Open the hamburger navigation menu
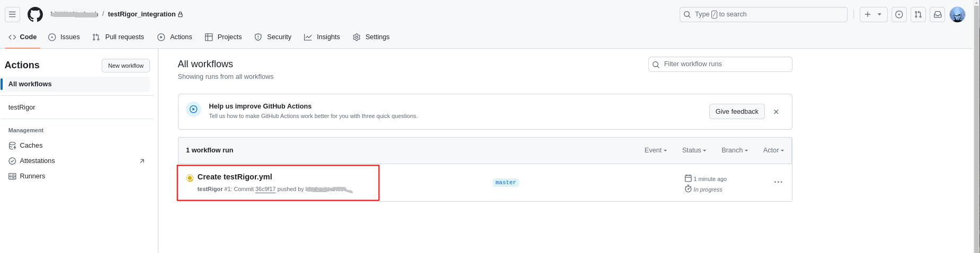The height and width of the screenshot is (253, 980). pos(12,14)
